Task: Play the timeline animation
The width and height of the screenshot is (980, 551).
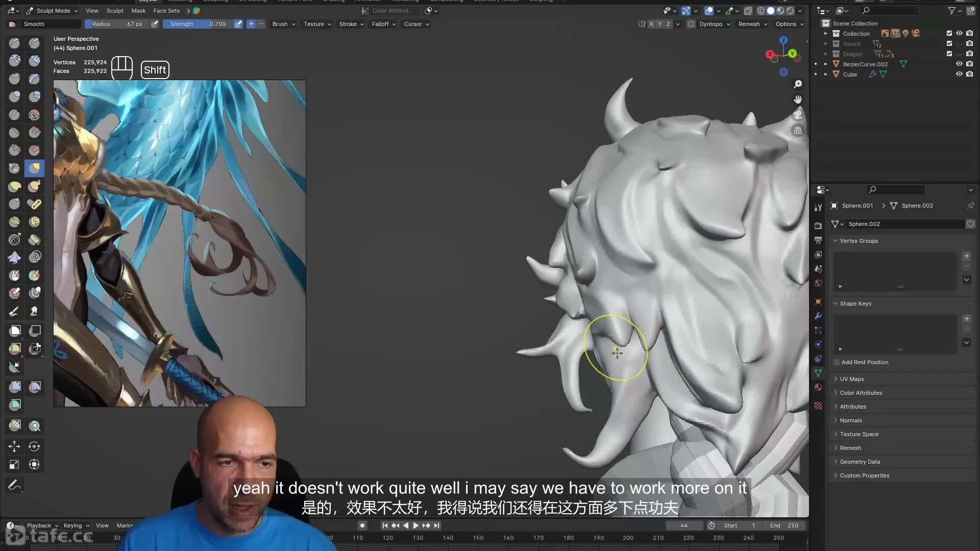Action: 416,525
